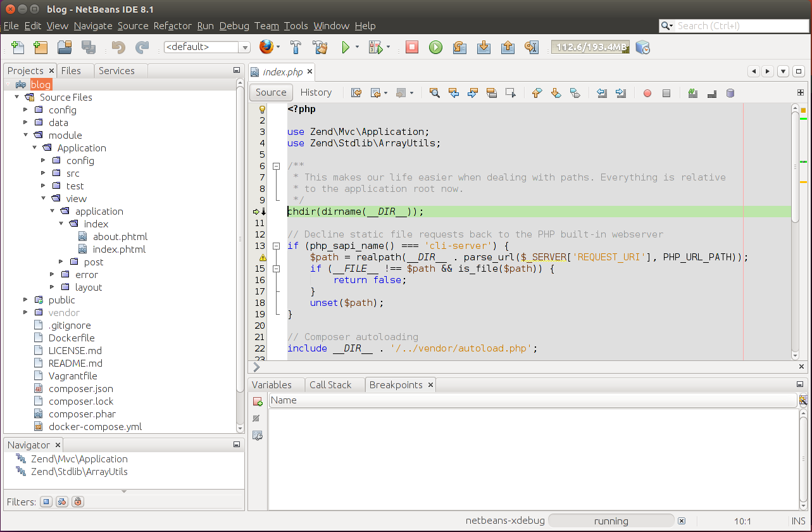Viewport: 812px width, 532px height.
Task: Click the New Project toolbar icon
Action: click(x=41, y=47)
